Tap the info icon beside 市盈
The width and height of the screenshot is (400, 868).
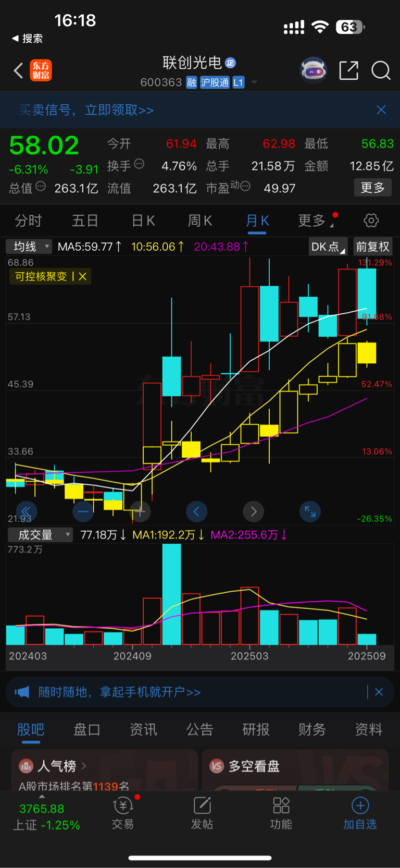coord(245,186)
